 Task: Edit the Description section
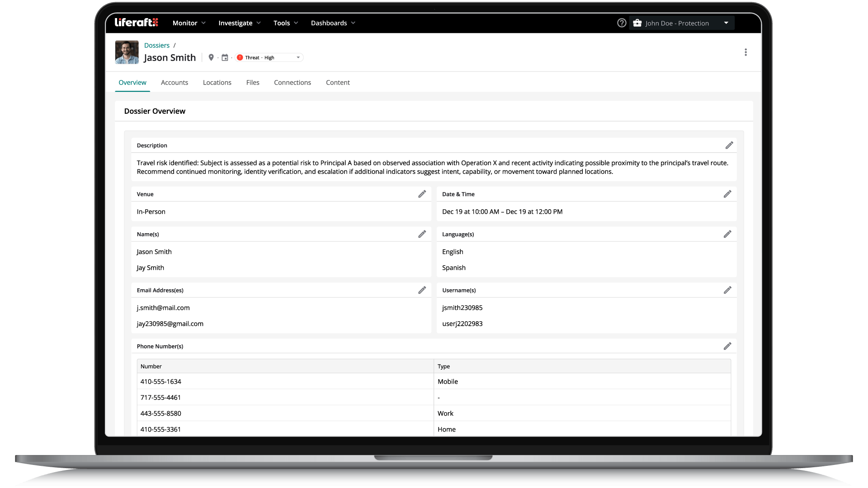point(729,145)
